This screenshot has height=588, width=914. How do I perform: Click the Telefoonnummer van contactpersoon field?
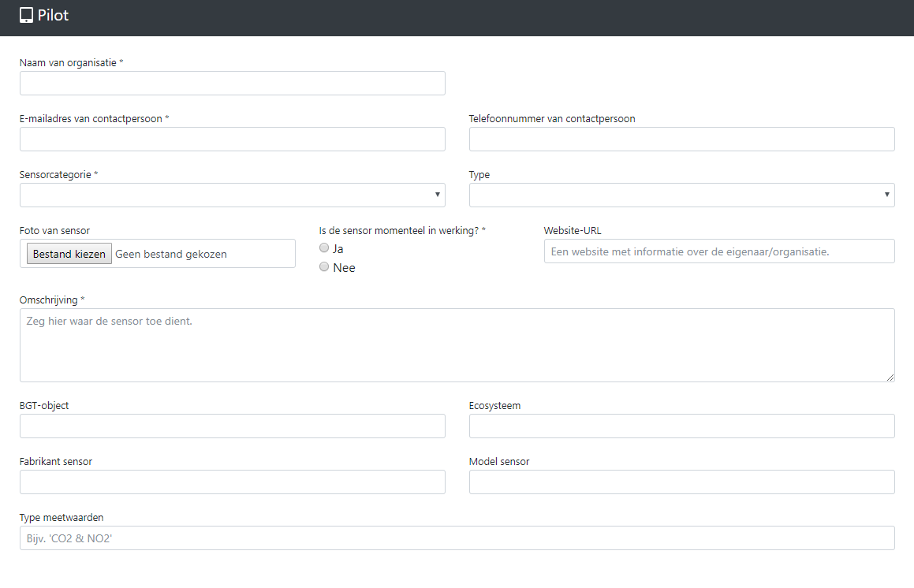[x=681, y=140]
